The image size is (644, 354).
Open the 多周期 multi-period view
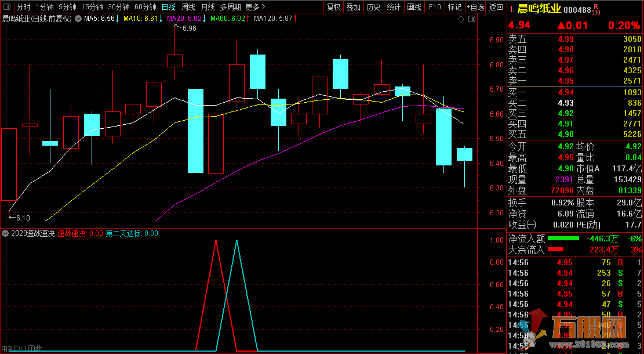coord(230,7)
